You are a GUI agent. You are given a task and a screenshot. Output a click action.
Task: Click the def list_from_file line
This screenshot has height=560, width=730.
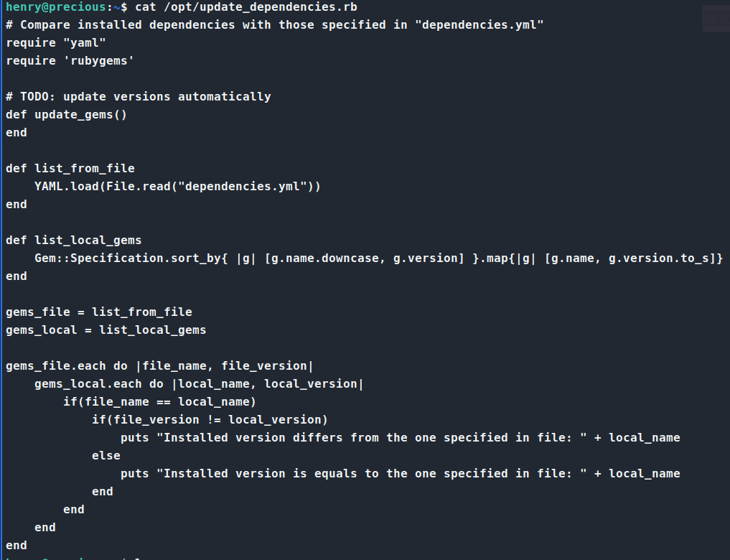coord(70,169)
